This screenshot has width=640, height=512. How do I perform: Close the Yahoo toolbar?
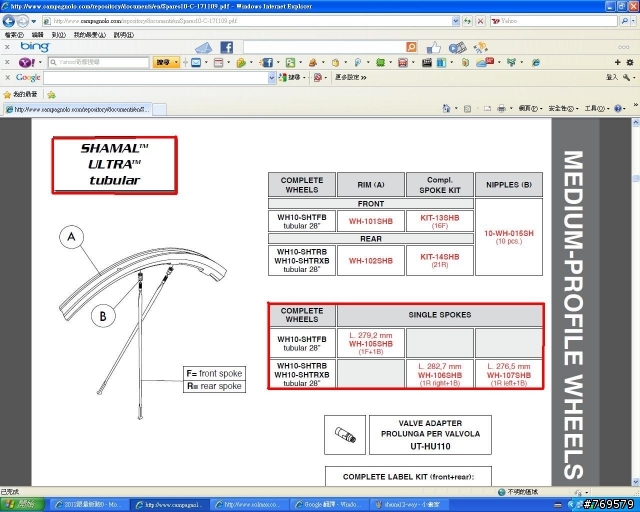coord(7,62)
